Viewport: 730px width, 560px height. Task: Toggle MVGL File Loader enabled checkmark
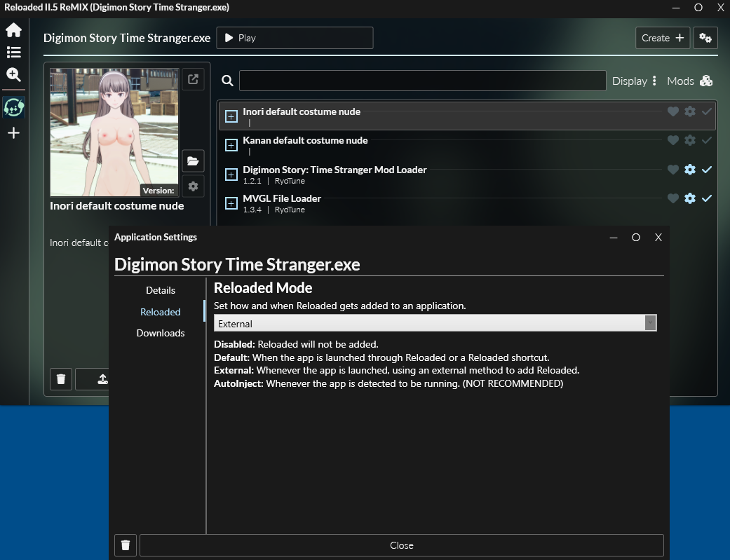click(x=707, y=198)
